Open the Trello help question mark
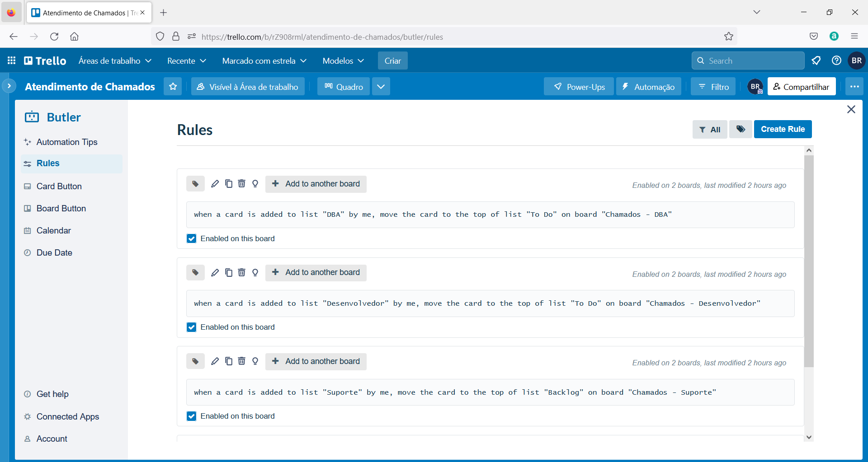Image resolution: width=868 pixels, height=462 pixels. coord(836,61)
